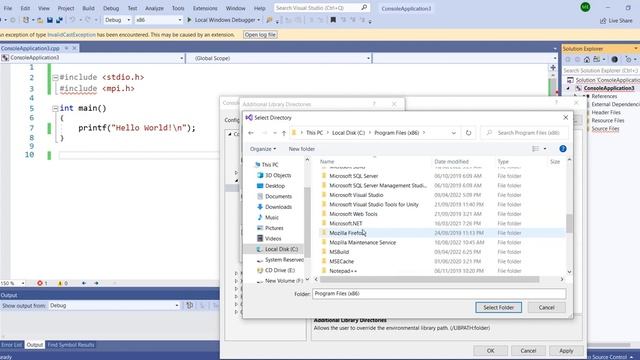Click the warning count icon in editor status

tap(60, 283)
